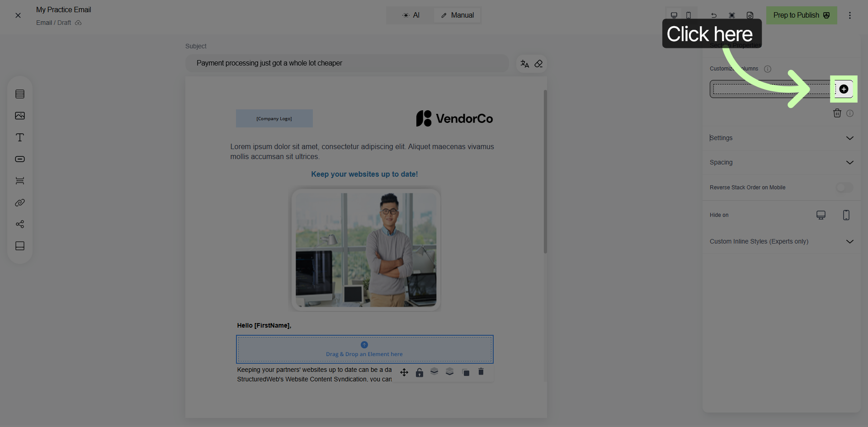Screen dimensions: 868x427
Task: Open the sections layout tool in left sidebar
Action: 20,94
